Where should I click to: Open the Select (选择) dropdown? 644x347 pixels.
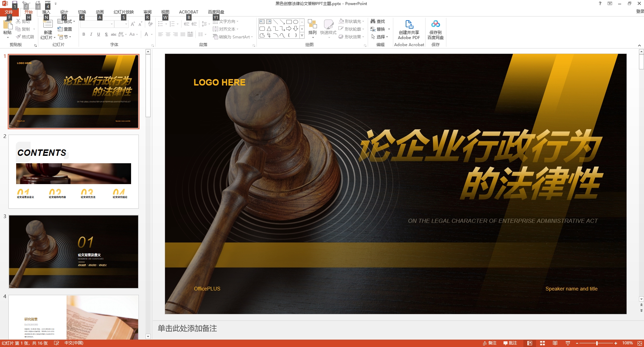click(x=380, y=37)
